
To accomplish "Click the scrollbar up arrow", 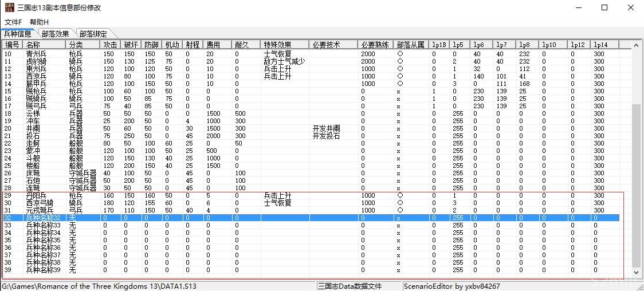I will click(637, 44).
